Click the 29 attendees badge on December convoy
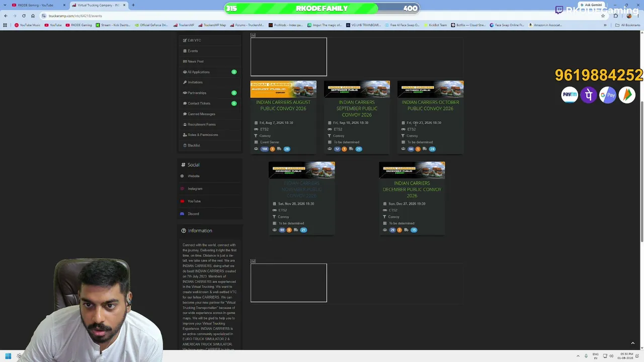 tap(392, 230)
